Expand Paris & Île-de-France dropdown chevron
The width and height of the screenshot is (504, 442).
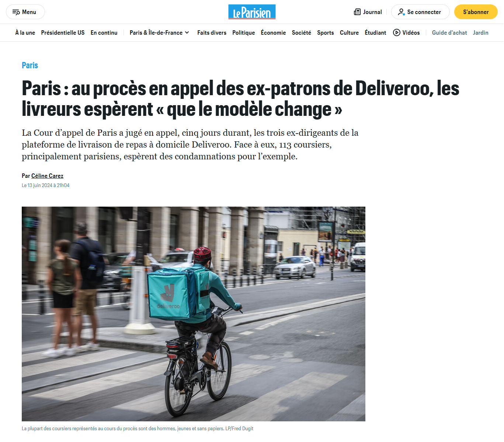pyautogui.click(x=187, y=32)
